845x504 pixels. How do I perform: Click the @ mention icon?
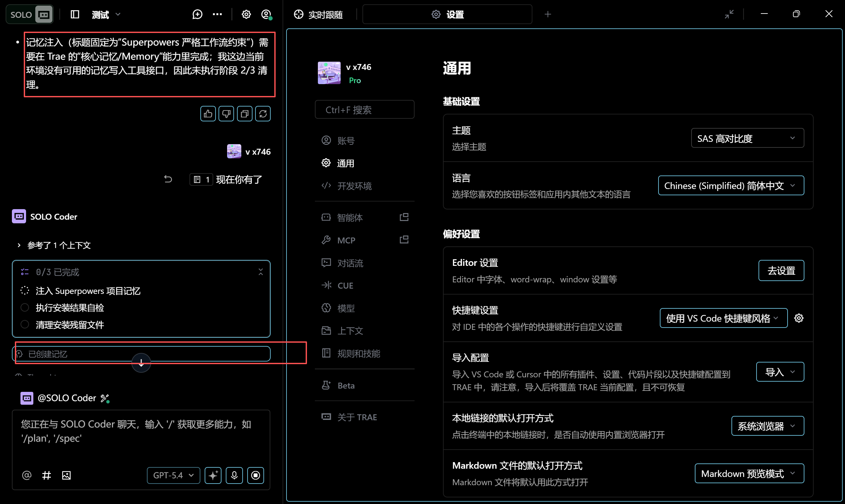click(x=27, y=475)
